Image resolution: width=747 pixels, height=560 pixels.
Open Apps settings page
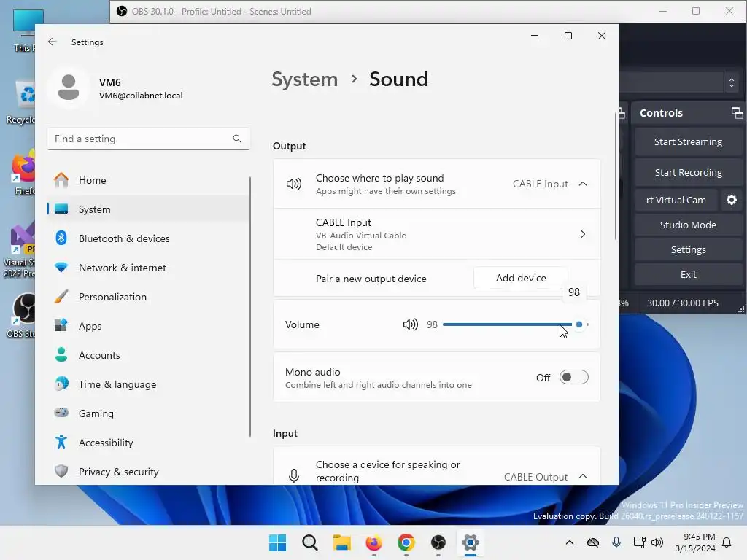click(x=149, y=326)
